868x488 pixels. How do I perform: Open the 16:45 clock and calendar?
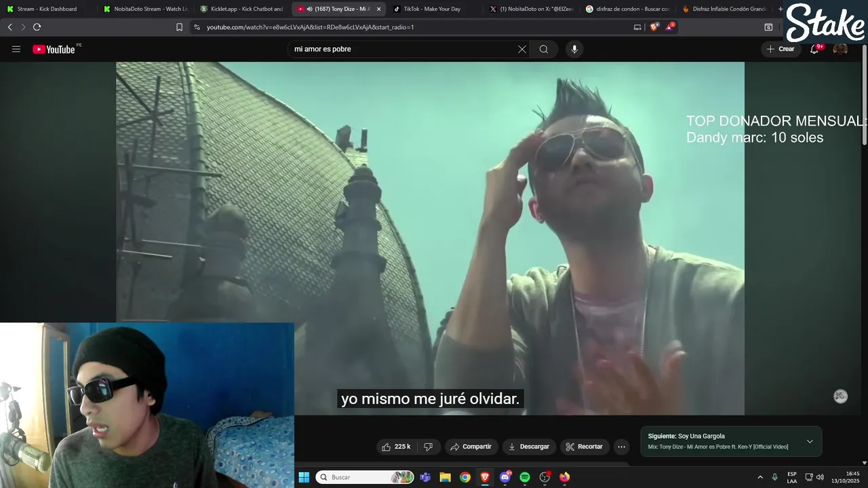coord(846,477)
